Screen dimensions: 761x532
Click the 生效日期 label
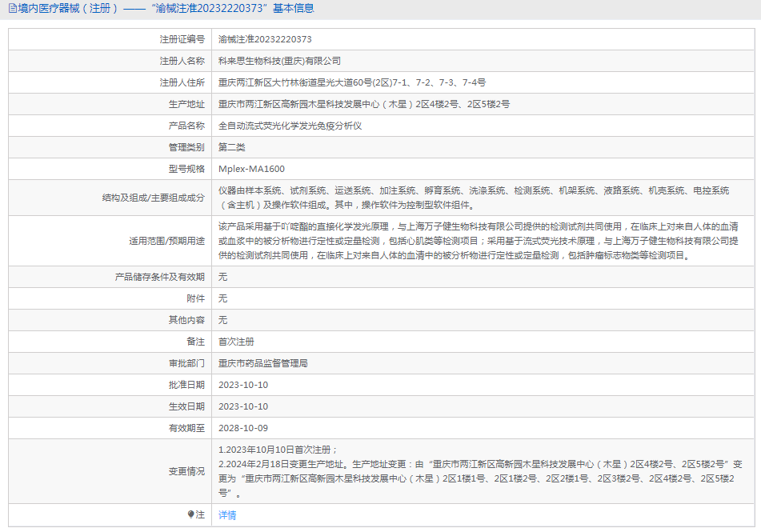[186, 406]
